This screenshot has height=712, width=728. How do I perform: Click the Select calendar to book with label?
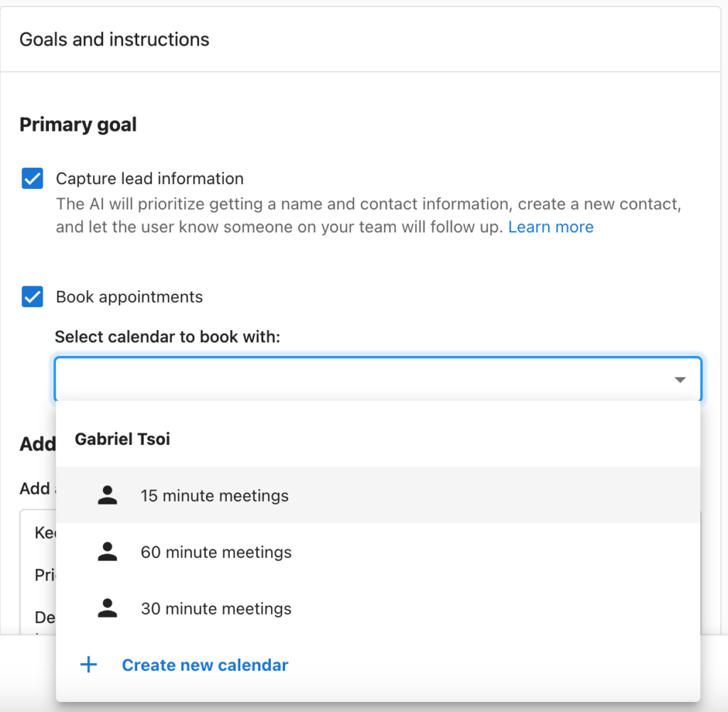(x=168, y=336)
